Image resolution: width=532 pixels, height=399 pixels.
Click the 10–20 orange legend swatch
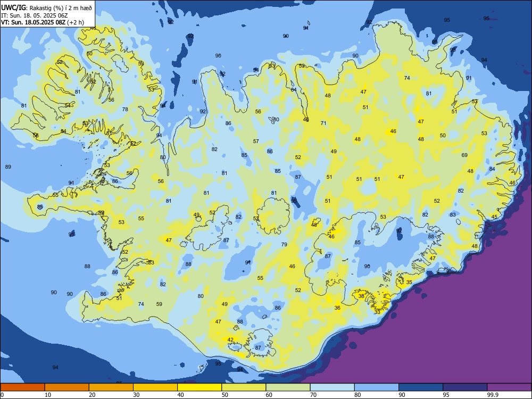click(x=67, y=387)
